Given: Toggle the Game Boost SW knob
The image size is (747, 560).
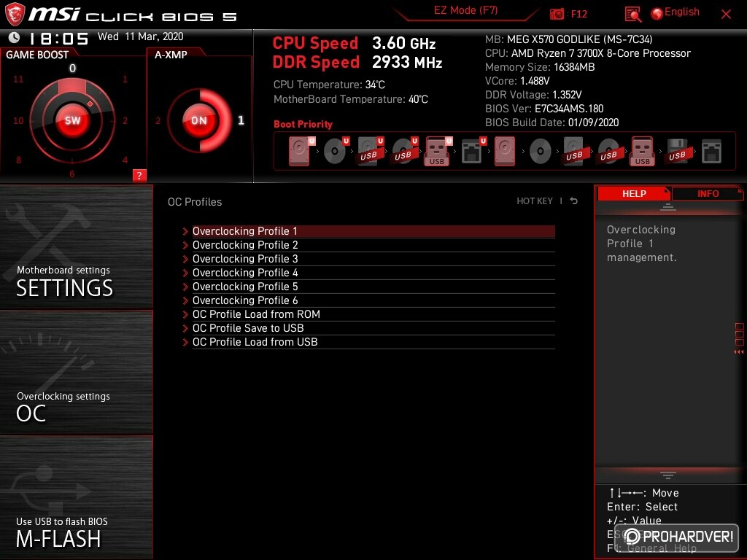Looking at the screenshot, I should [x=72, y=120].
